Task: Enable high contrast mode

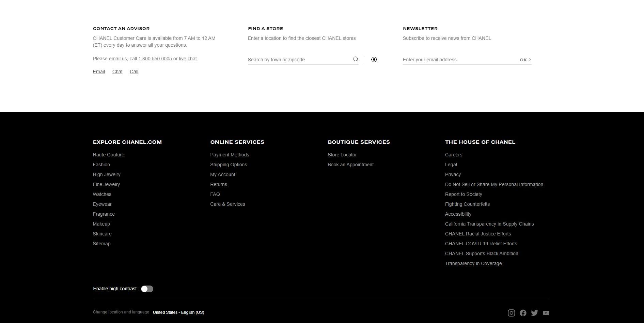Action: click(147, 289)
